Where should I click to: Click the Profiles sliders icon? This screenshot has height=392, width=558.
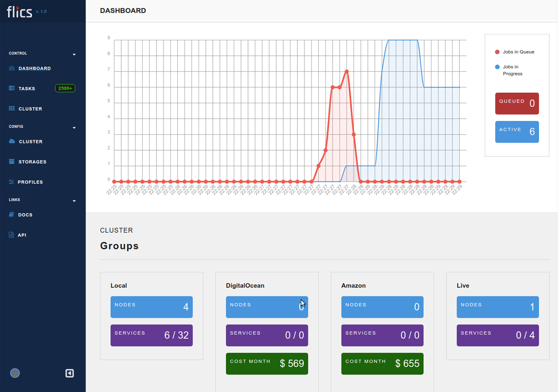[12, 182]
